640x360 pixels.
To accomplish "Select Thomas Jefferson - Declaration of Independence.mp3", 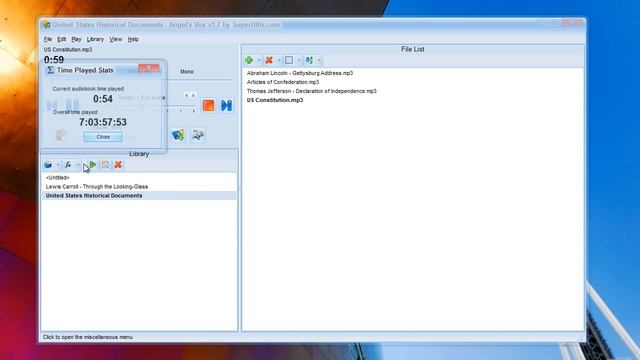I will pos(311,91).
